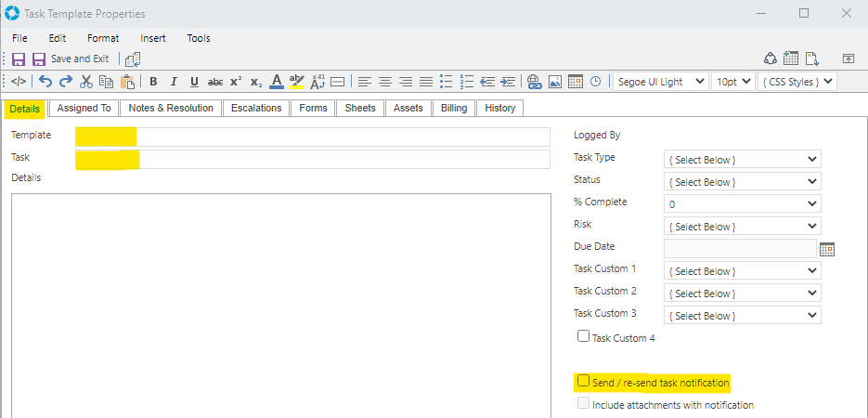Toggle italic text formatting
This screenshot has width=868, height=418.
[x=174, y=82]
